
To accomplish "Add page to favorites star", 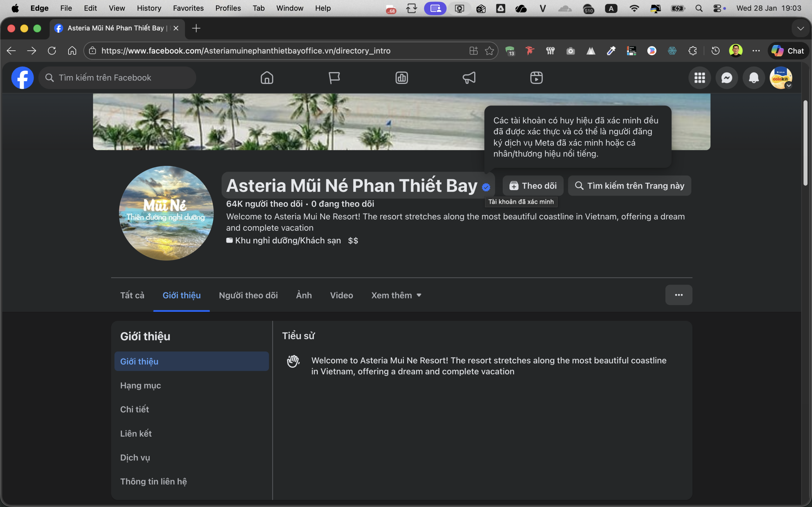I will (489, 51).
